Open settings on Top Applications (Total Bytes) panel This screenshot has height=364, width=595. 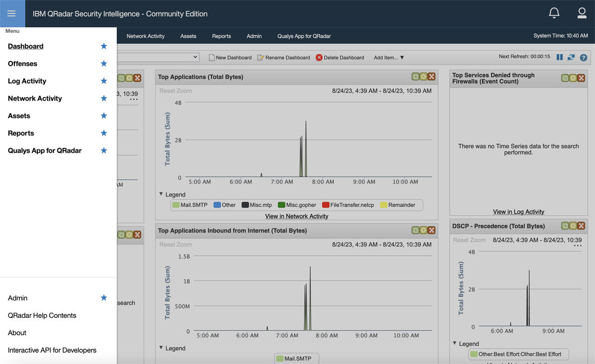(423, 77)
